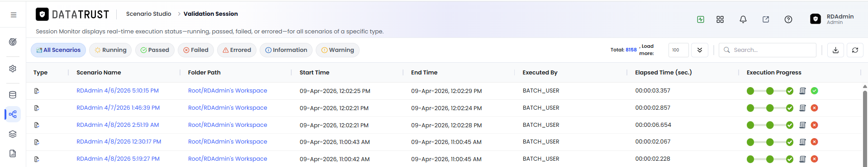Sort by Elapsed Time (sec.) column
The image size is (868, 167).
coord(664,72)
